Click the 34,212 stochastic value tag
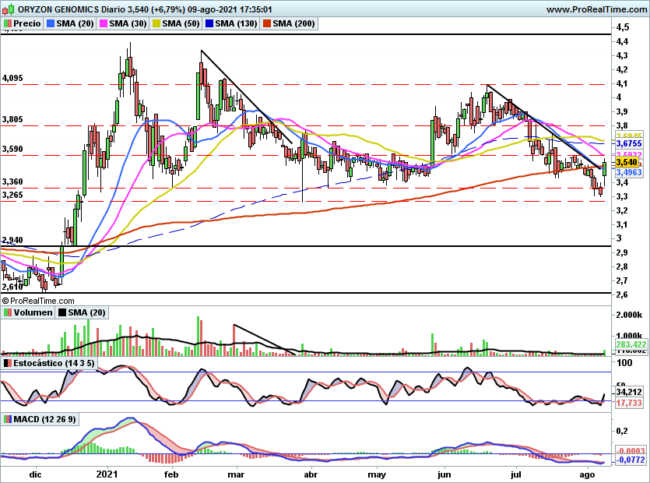This screenshot has height=483, width=650. tap(629, 392)
